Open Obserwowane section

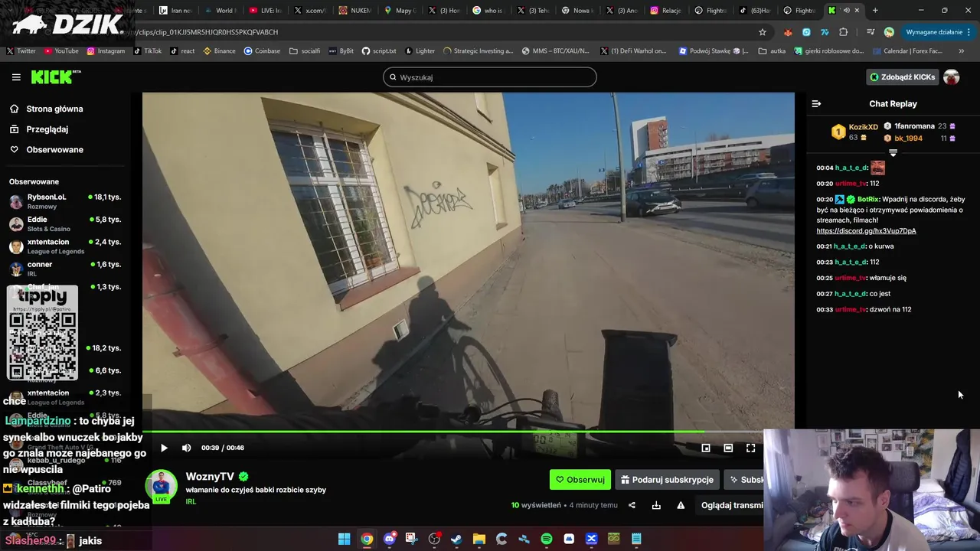pyautogui.click(x=54, y=150)
